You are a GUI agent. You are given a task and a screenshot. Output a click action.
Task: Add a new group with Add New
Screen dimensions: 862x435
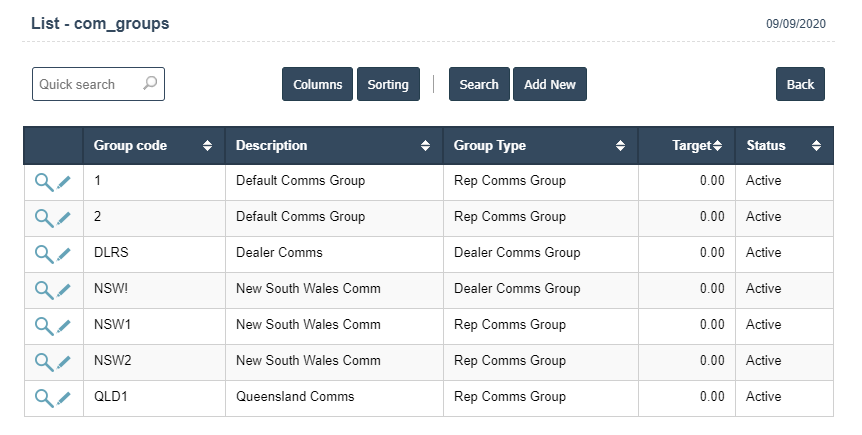[x=549, y=85]
